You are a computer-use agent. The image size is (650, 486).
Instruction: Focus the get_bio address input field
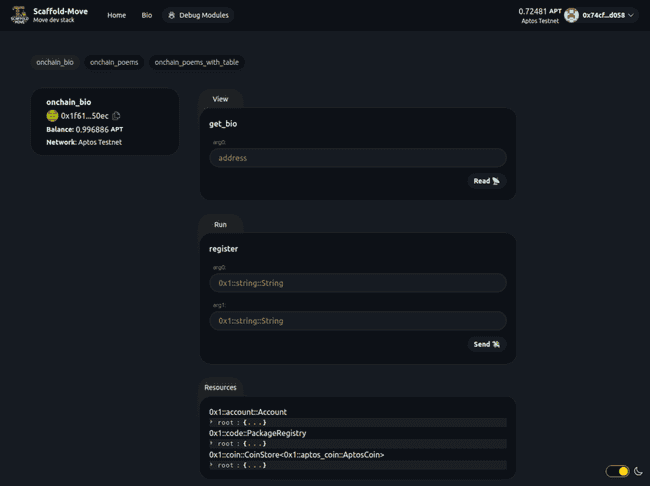pos(357,158)
